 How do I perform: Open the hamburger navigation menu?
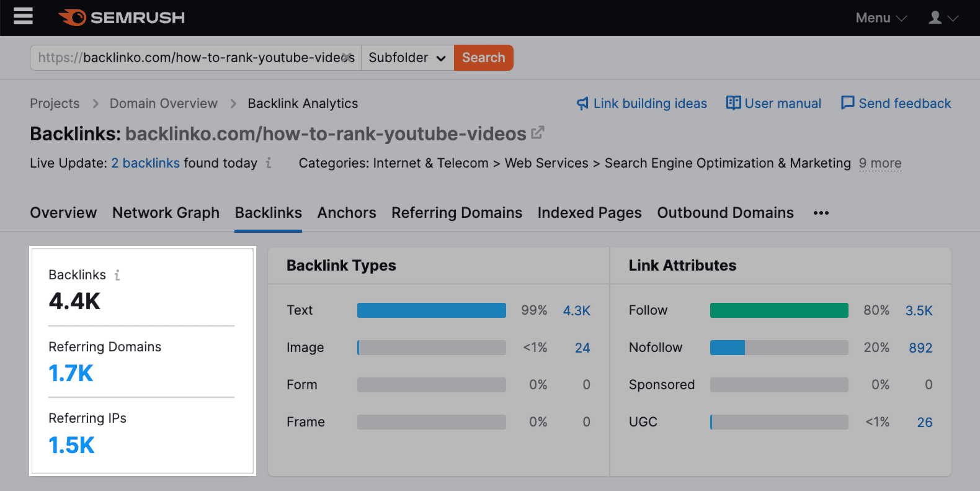(23, 16)
